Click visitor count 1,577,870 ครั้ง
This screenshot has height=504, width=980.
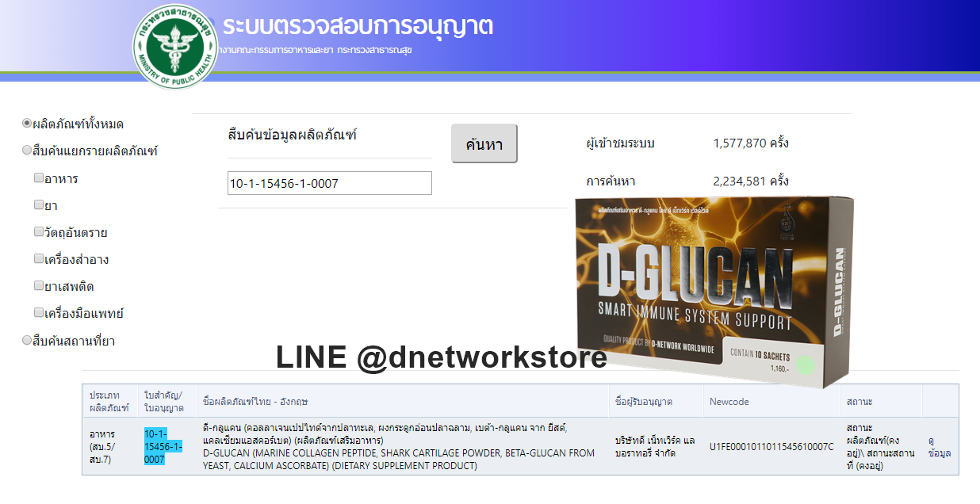pyautogui.click(x=751, y=143)
